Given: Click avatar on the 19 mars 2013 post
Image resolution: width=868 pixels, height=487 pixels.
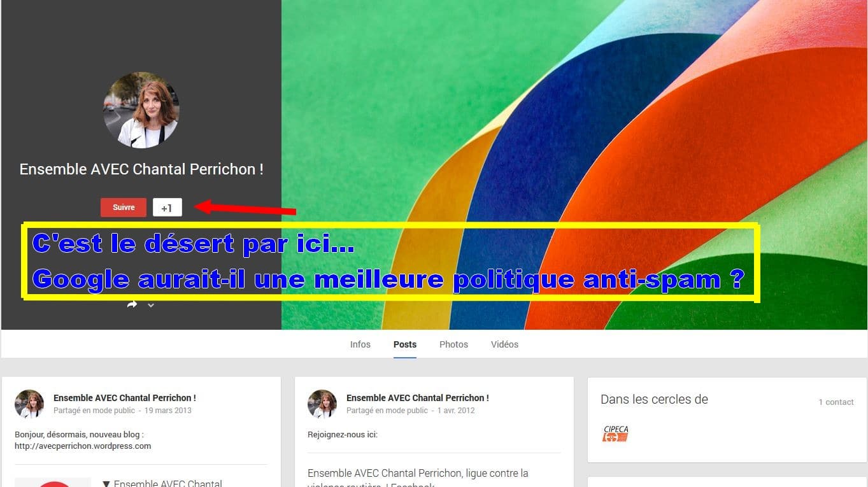Looking at the screenshot, I should pyautogui.click(x=29, y=404).
